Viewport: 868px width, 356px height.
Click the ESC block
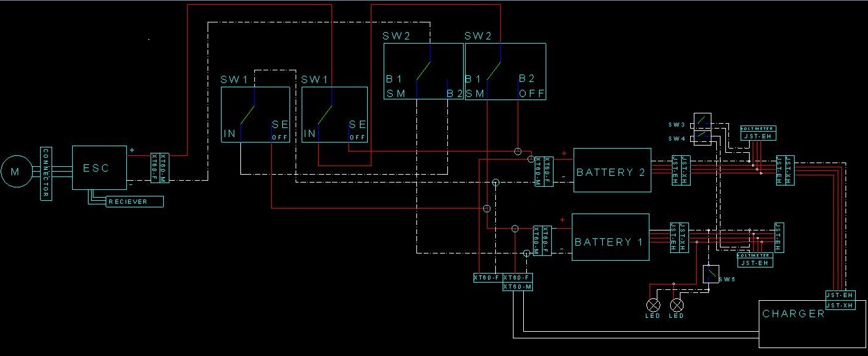(x=100, y=167)
